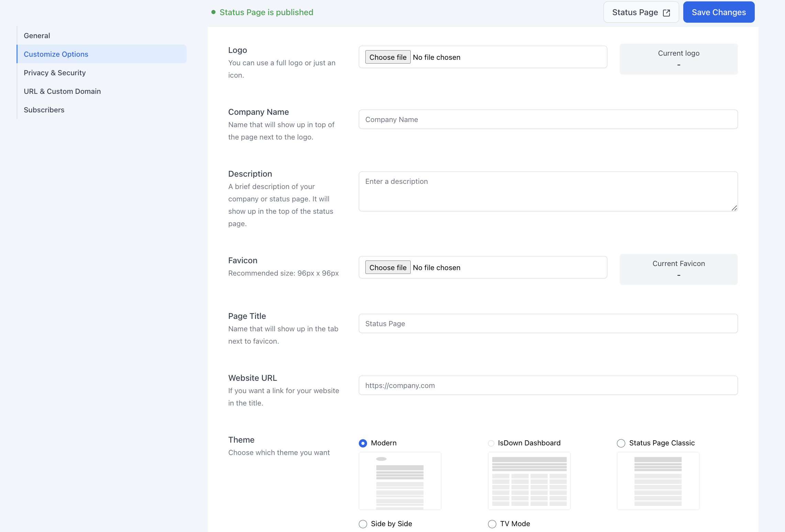Screen dimensions: 785x532
Task: Go to URL & Custom Domain settings
Action: pos(62,91)
